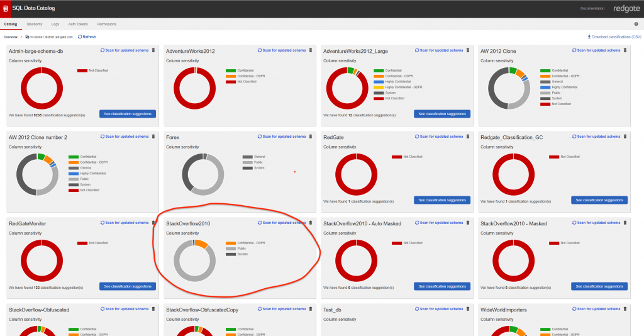See classification suggestions for Admin-large-schema-db
The width and height of the screenshot is (644, 336).
click(128, 114)
